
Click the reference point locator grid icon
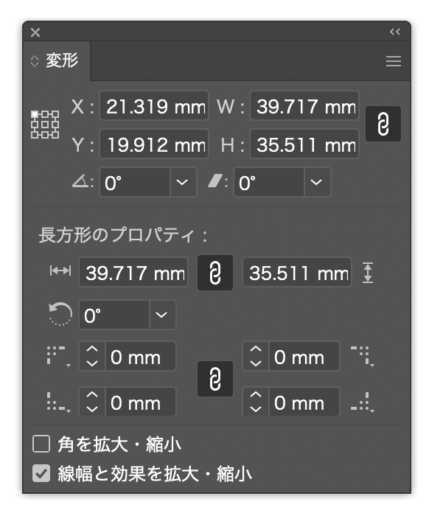pyautogui.click(x=45, y=125)
